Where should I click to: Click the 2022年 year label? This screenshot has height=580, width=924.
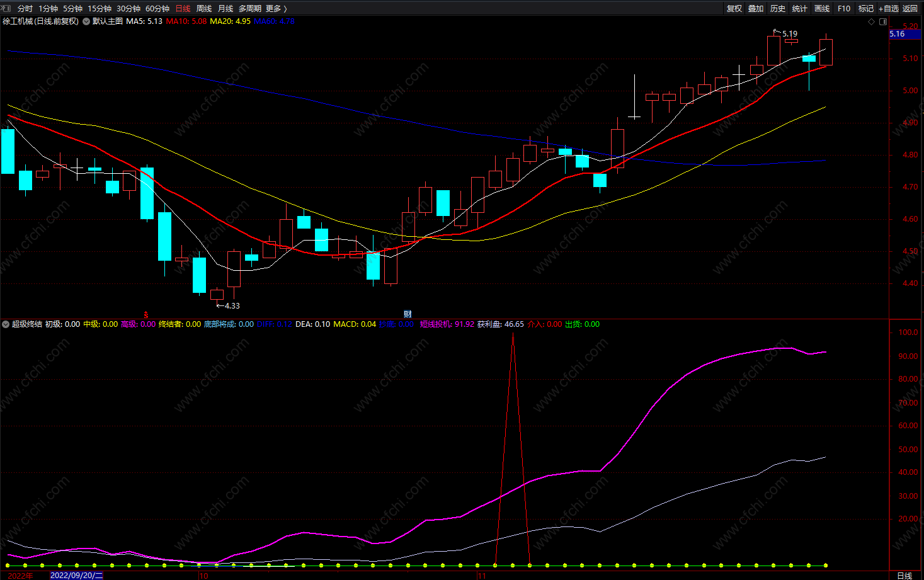[x=21, y=576]
